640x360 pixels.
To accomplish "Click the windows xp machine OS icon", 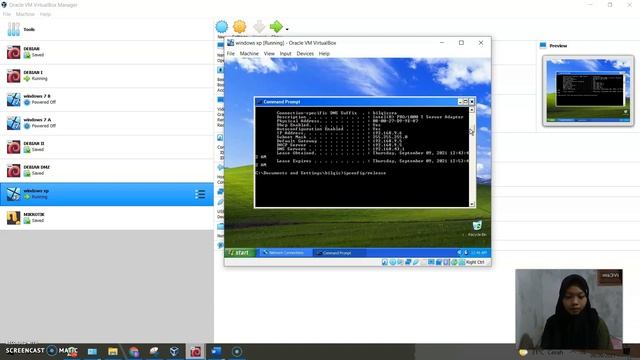I will click(13, 194).
